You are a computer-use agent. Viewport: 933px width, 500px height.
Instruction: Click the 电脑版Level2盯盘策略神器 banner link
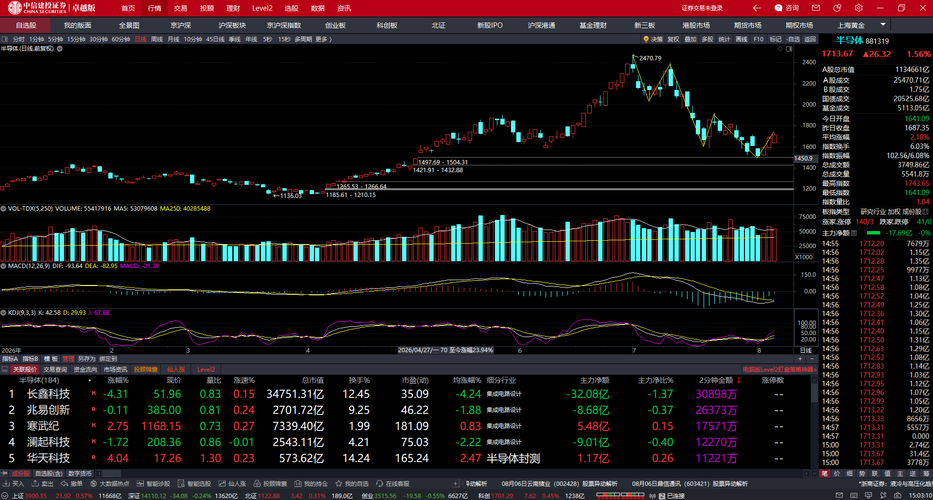point(778,369)
